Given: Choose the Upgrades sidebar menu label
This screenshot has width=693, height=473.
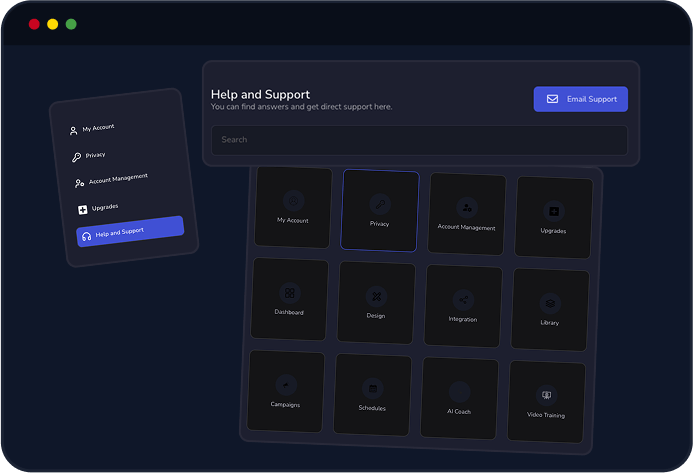Looking at the screenshot, I should (x=105, y=207).
